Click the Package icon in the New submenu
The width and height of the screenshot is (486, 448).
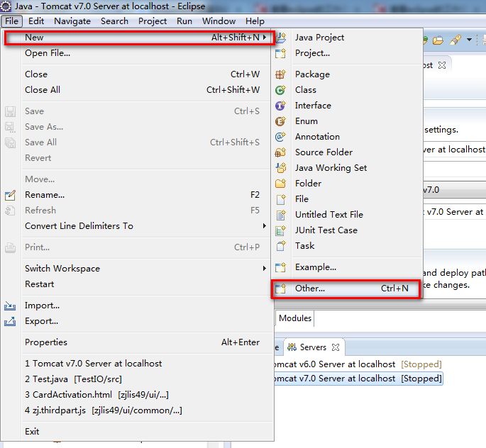pyautogui.click(x=281, y=74)
